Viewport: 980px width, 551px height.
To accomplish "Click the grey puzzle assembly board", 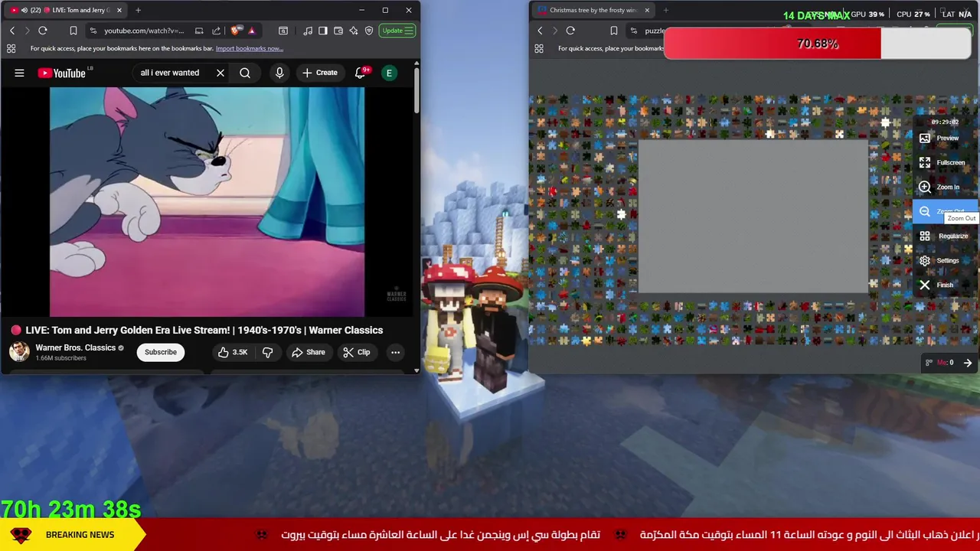I will tap(753, 217).
